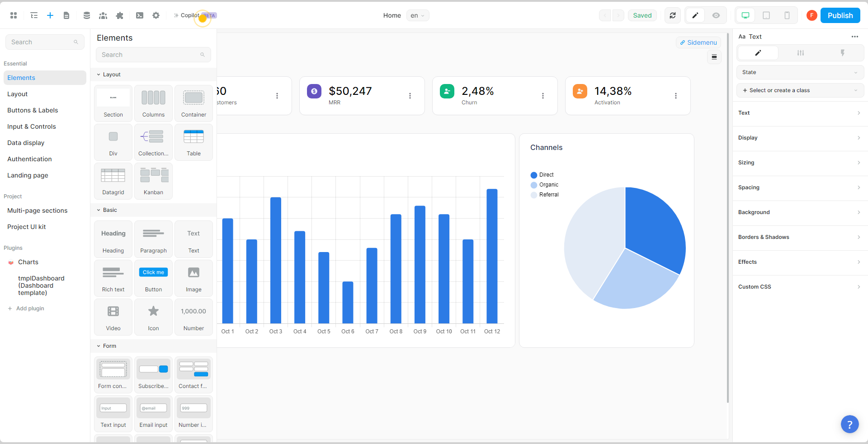Viewport: 868px width, 444px height.
Task: Open the State dropdown
Action: pyautogui.click(x=800, y=72)
